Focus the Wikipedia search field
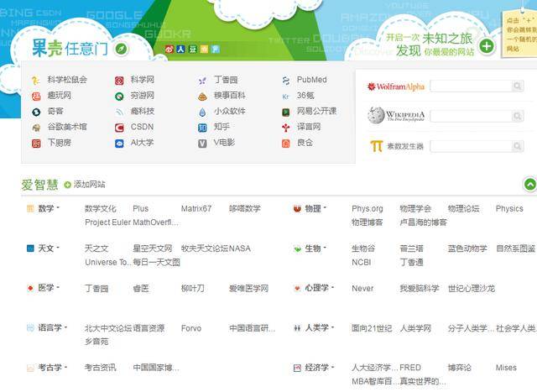537x392 pixels. click(x=471, y=116)
